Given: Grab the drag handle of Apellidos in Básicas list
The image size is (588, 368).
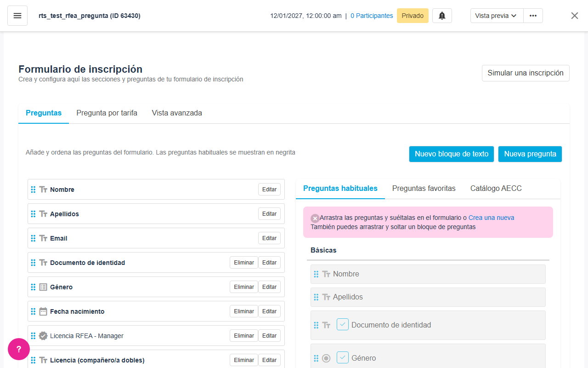Looking at the screenshot, I should (x=316, y=297).
